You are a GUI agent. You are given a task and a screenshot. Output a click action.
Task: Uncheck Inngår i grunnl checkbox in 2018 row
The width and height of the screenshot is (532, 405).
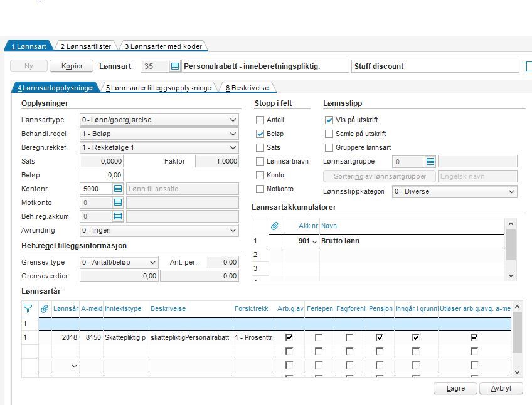click(x=415, y=337)
